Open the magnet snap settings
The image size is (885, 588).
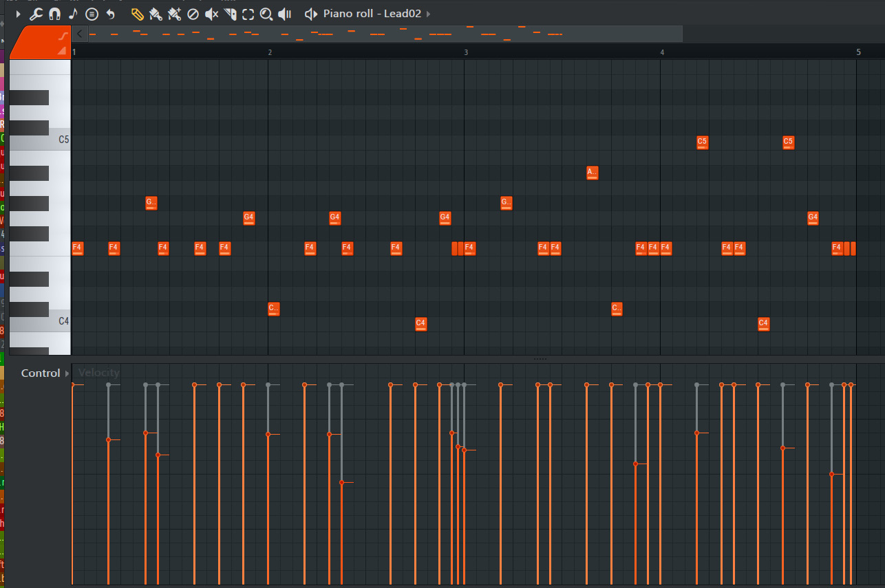point(55,14)
